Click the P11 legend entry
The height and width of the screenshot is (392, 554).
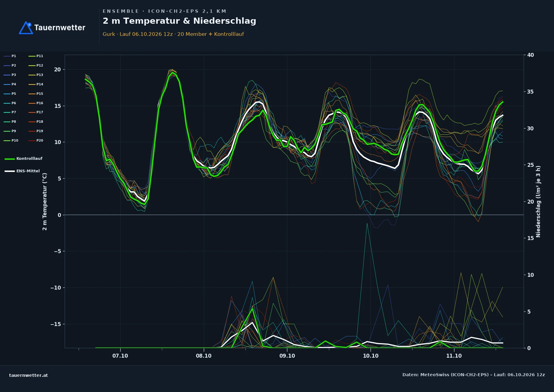point(36,56)
